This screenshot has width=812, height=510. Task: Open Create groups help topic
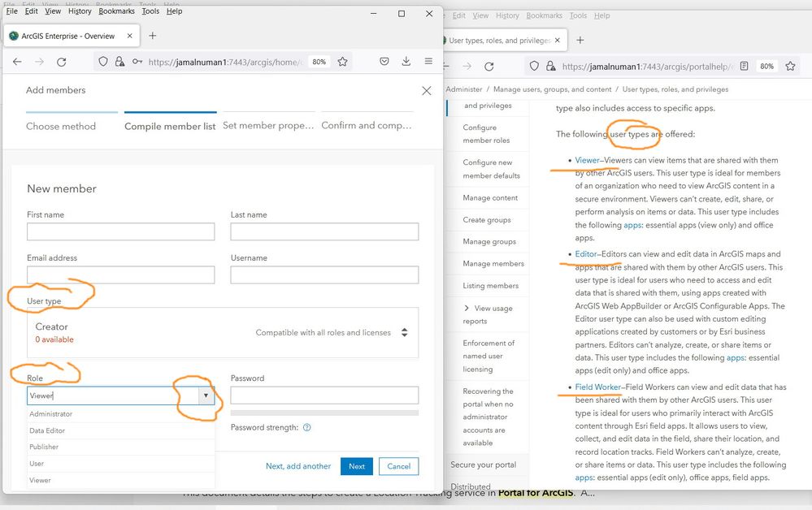pos(487,220)
